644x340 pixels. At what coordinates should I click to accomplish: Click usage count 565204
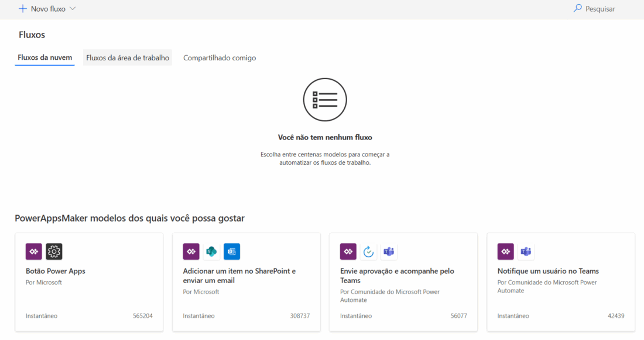[x=142, y=316]
